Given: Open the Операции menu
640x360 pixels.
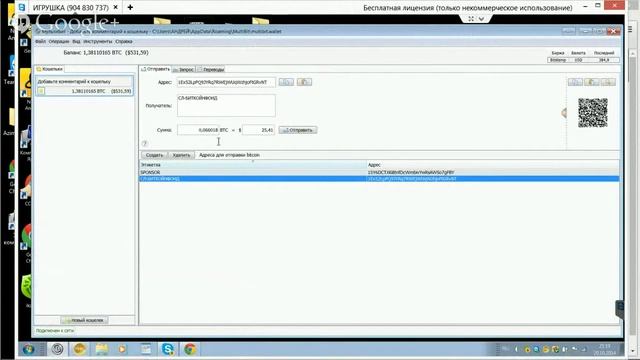Looking at the screenshot, I should coord(59,42).
